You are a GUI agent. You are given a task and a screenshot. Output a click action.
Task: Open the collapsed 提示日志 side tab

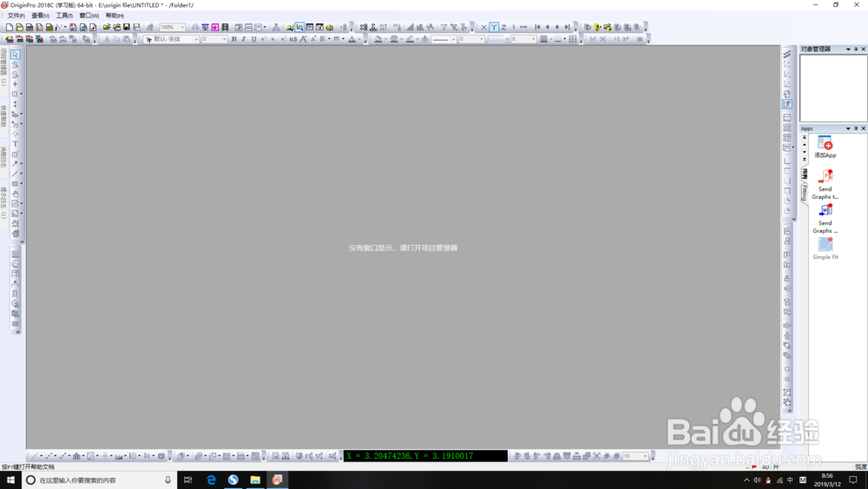(x=3, y=202)
